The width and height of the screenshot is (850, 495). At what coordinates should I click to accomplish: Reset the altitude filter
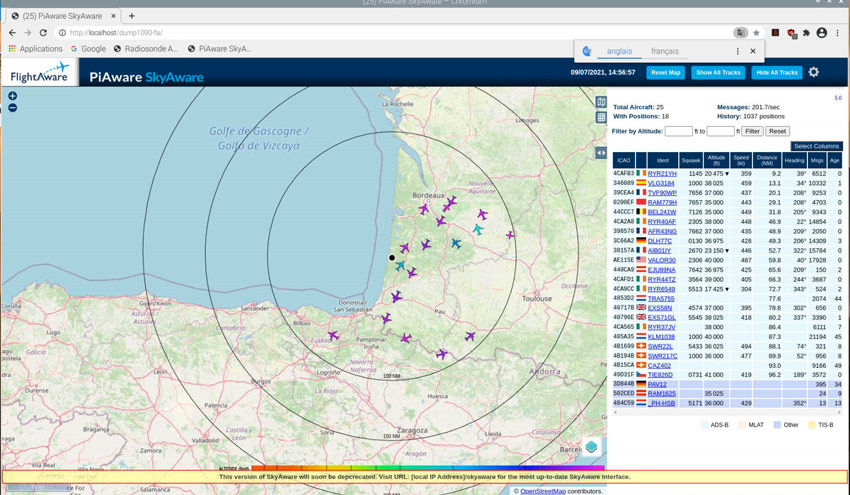(x=777, y=131)
